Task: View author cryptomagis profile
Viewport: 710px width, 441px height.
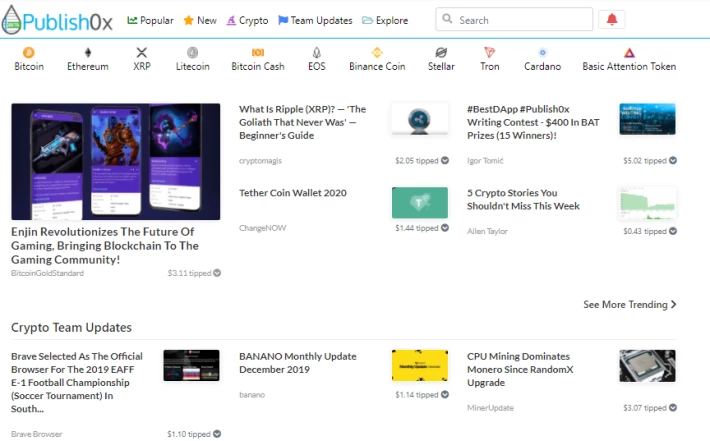Action: tap(260, 161)
